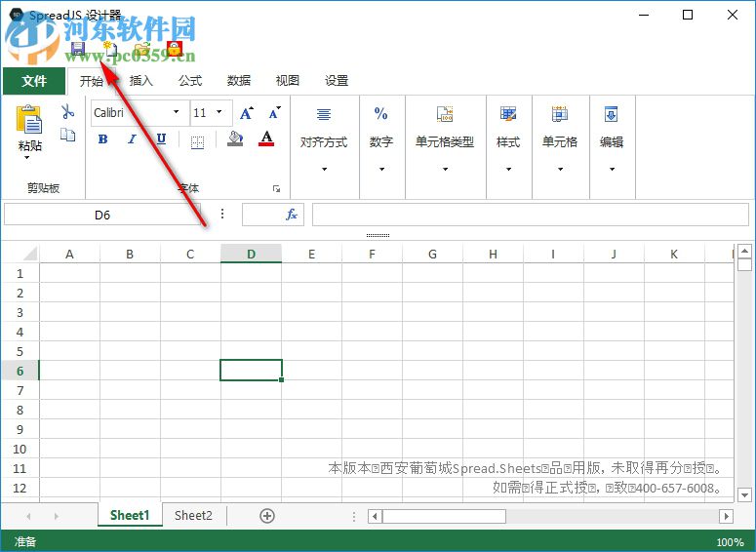
Task: Select row 1 header
Action: 20,274
